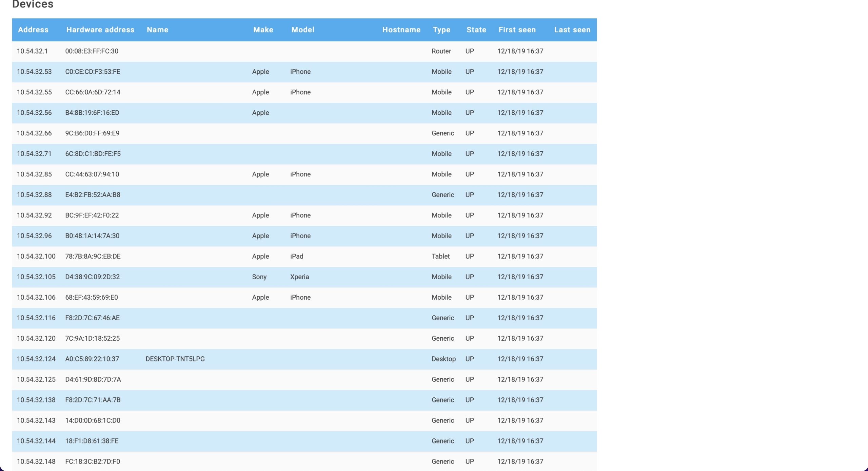Click the iPad model cell
This screenshot has height=471, width=868.
point(297,257)
